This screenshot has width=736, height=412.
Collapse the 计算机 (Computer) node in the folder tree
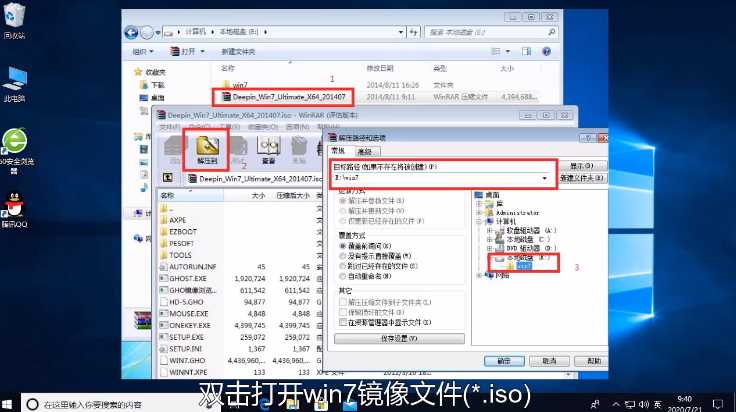479,221
